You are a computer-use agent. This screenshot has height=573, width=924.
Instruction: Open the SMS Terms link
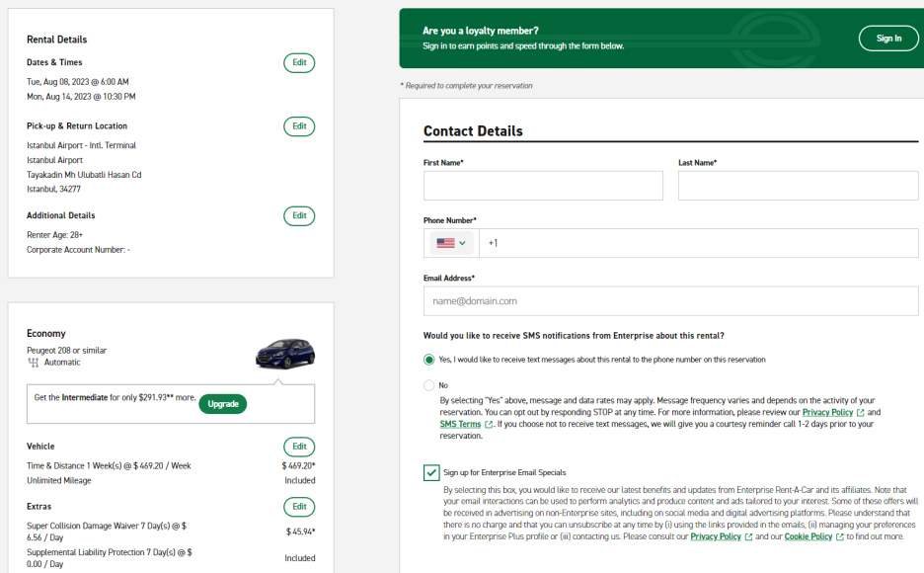[460, 425]
